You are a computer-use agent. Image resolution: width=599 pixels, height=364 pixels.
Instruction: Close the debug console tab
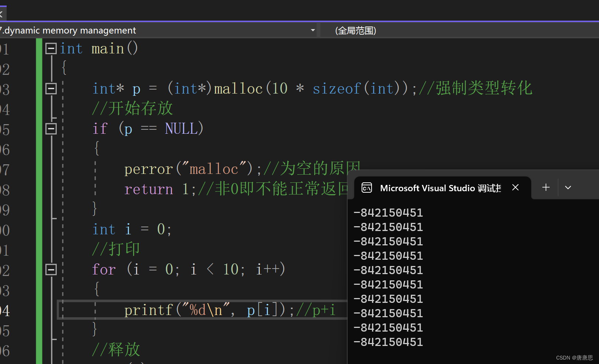tap(515, 188)
